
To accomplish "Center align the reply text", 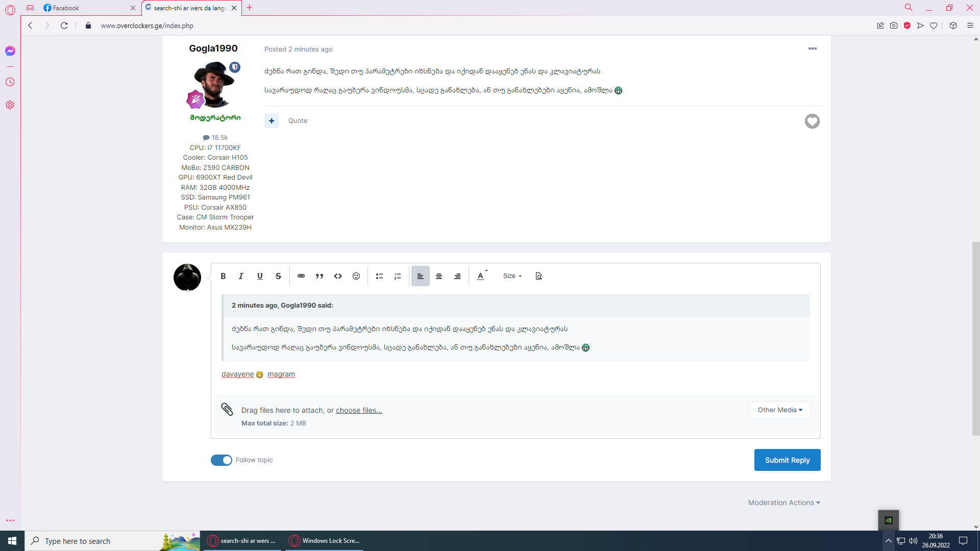I will 439,276.
